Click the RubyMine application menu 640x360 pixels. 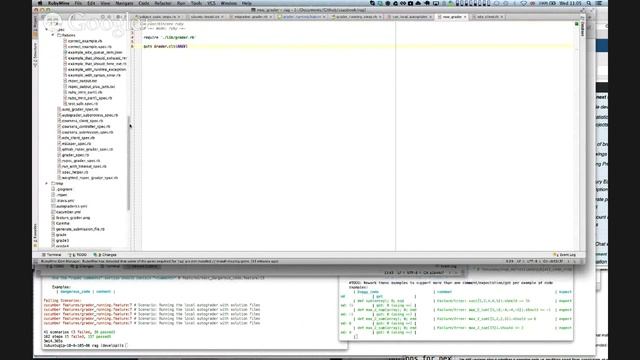pos(58,3)
